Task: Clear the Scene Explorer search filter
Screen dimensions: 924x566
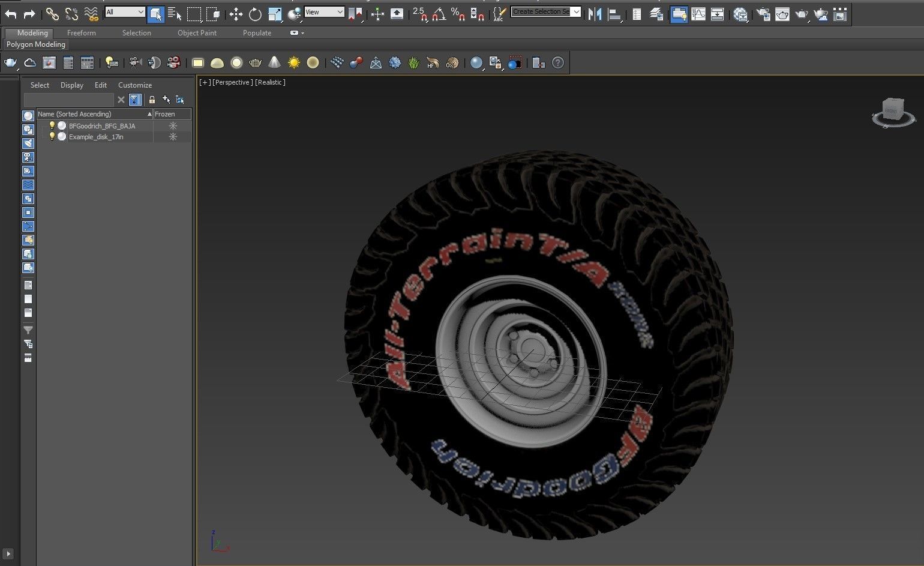Action: coord(121,100)
